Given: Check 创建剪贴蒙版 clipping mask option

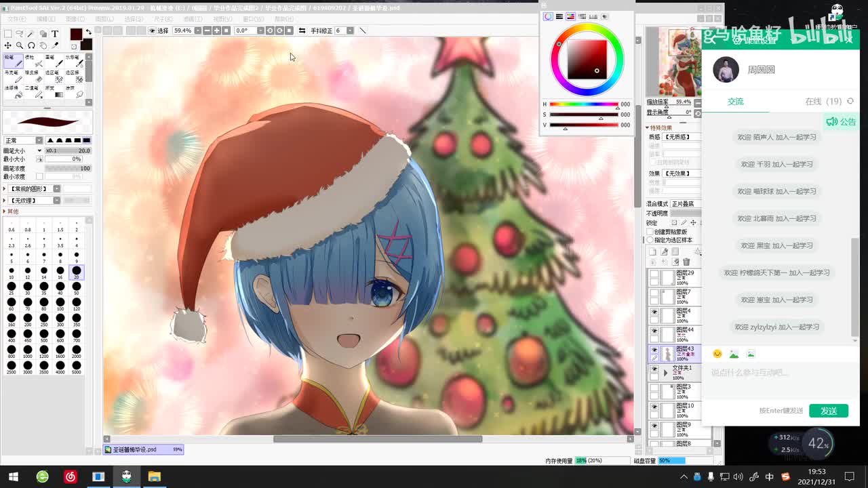Looking at the screenshot, I should click(650, 232).
